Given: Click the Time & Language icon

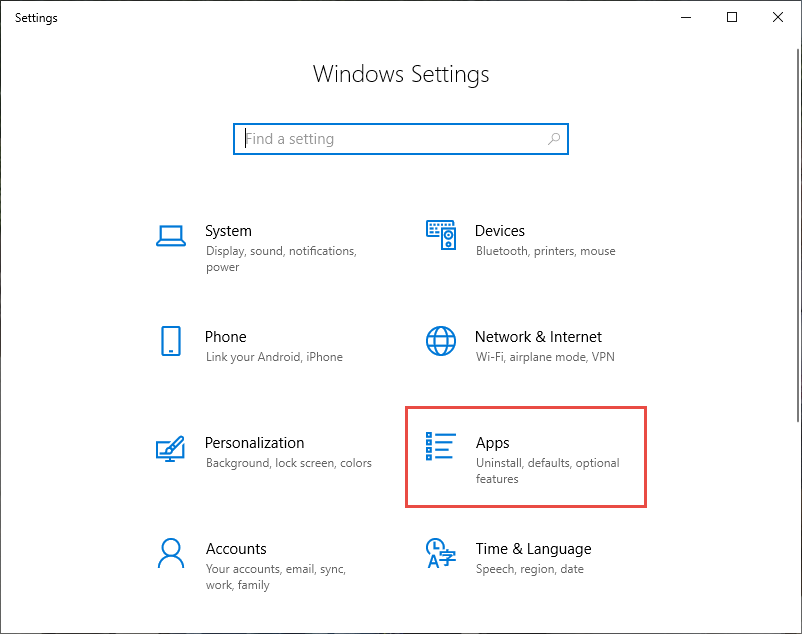Looking at the screenshot, I should [x=441, y=553].
